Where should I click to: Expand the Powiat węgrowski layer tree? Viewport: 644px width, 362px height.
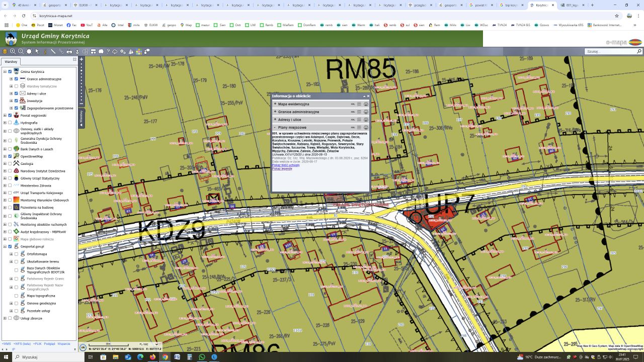coord(5,115)
